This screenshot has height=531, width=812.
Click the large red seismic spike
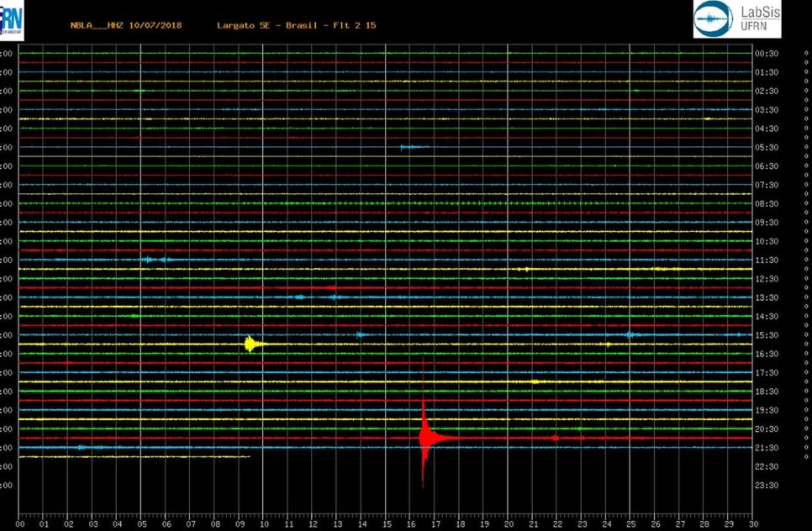coord(424,438)
